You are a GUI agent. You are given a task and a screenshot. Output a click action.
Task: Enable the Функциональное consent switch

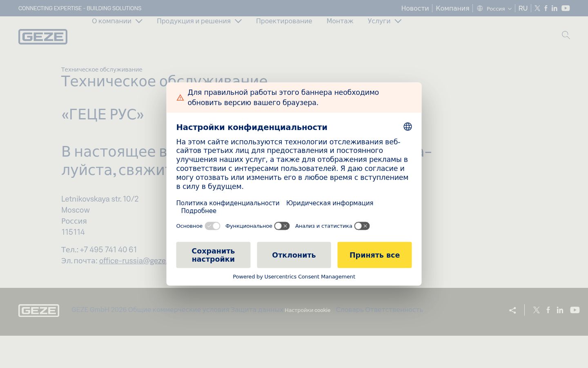coord(282,226)
